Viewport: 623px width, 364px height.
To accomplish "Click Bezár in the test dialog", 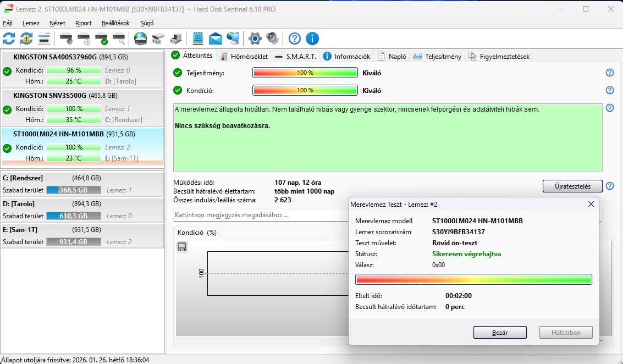I will 500,333.
